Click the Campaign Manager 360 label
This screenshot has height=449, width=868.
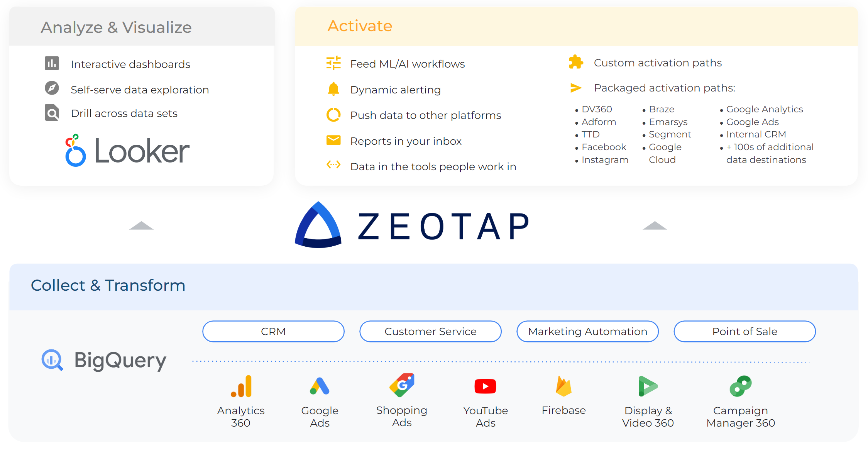coord(741,417)
